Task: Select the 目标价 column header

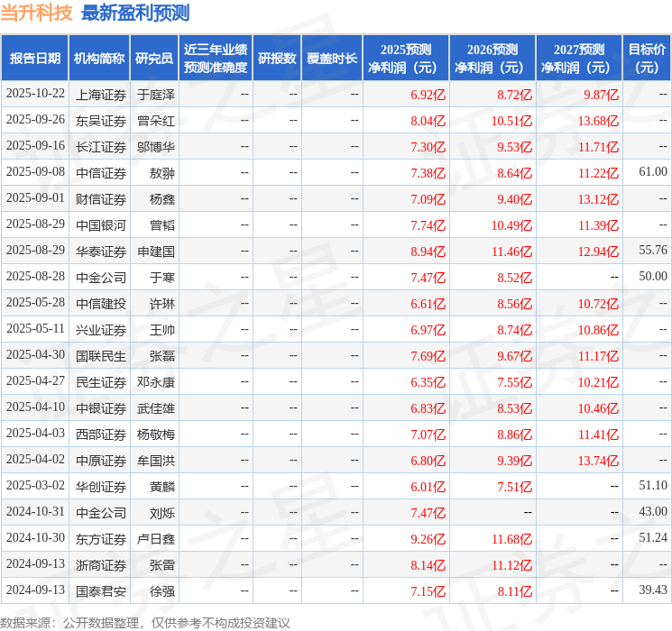Action: click(647, 59)
